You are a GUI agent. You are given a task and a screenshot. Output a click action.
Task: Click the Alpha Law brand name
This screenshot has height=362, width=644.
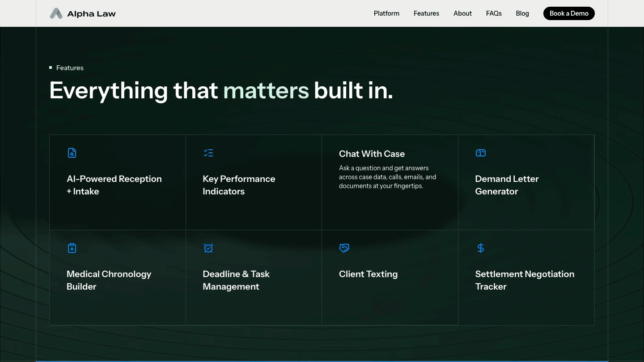click(91, 14)
